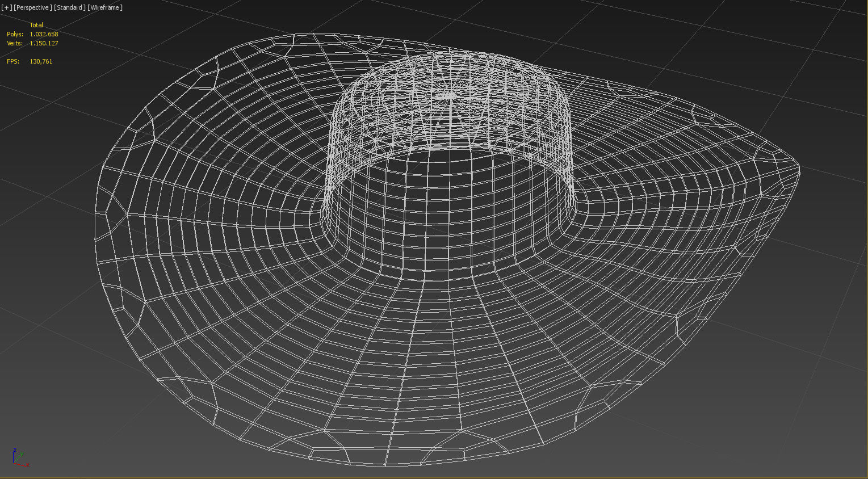The height and width of the screenshot is (479, 868).
Task: Open the Standard viewport quality menu
Action: (70, 7)
